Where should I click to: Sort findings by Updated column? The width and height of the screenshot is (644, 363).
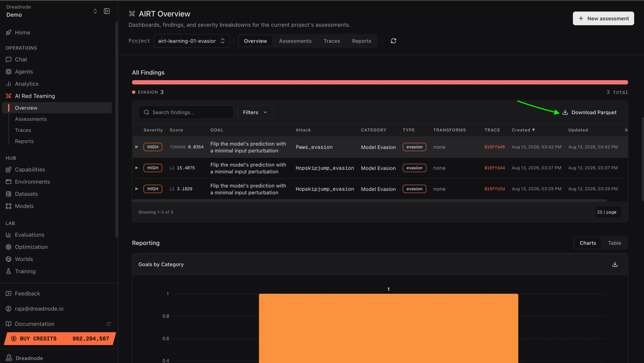pos(578,130)
